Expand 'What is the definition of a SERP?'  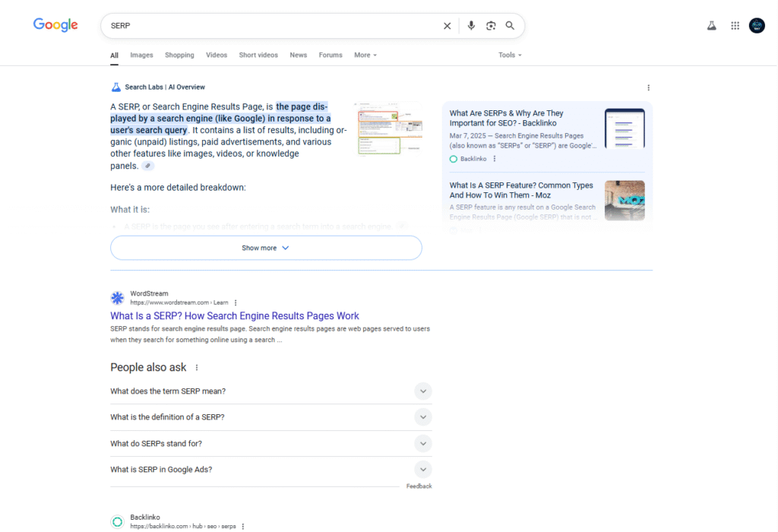point(271,417)
